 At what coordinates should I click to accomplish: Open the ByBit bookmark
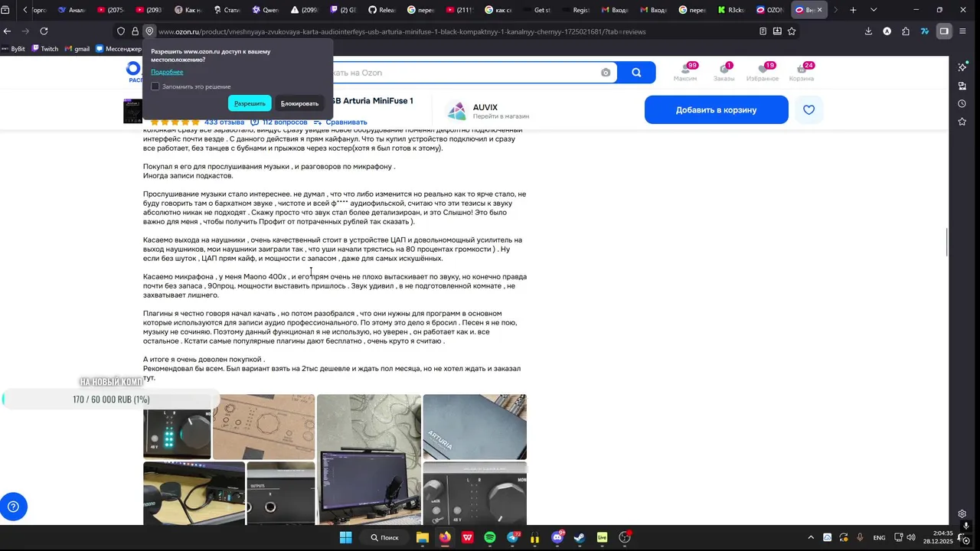(x=13, y=48)
